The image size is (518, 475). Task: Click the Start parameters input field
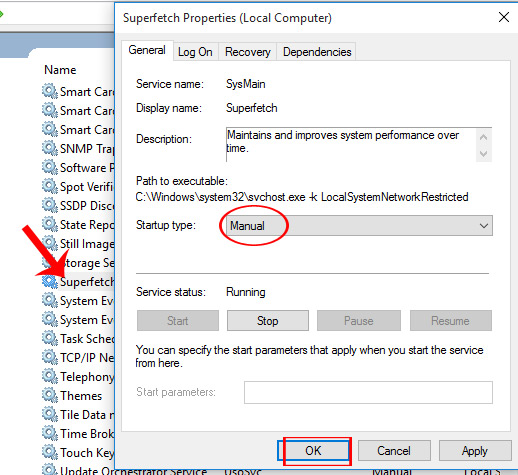coord(368,392)
